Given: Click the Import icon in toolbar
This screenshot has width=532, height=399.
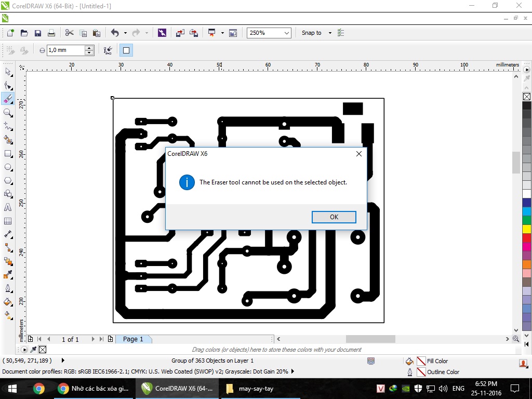Looking at the screenshot, I should click(x=180, y=33).
